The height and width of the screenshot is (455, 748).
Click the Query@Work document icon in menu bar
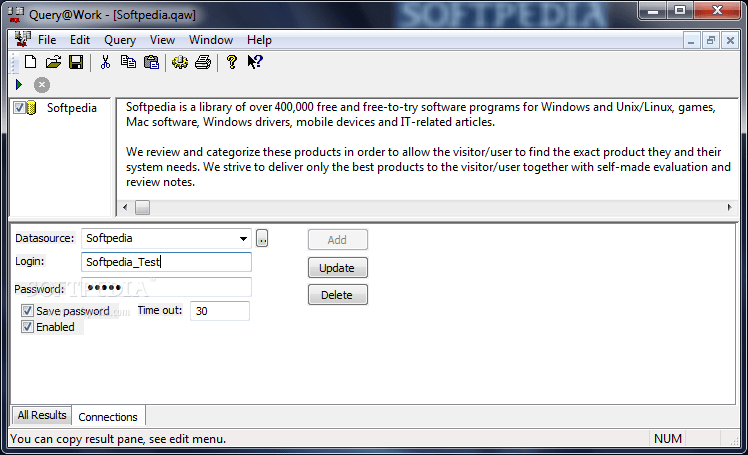coord(22,40)
